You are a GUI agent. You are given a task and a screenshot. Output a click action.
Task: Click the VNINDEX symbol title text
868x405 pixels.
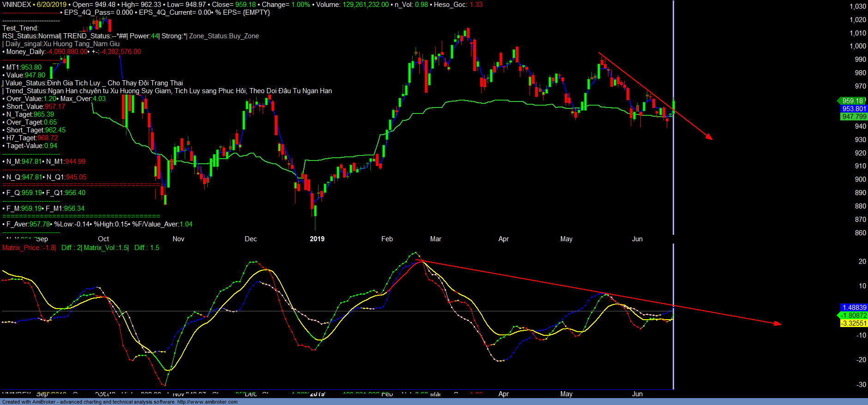(x=17, y=5)
